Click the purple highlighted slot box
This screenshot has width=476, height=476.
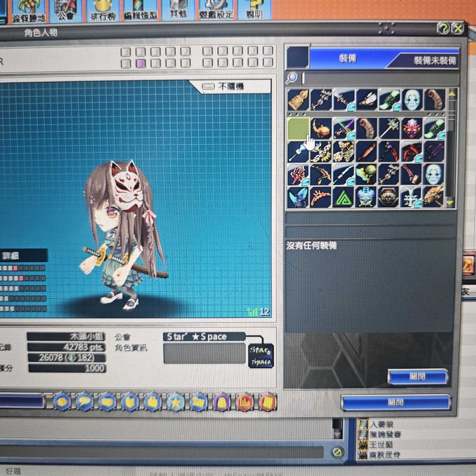tap(140, 63)
